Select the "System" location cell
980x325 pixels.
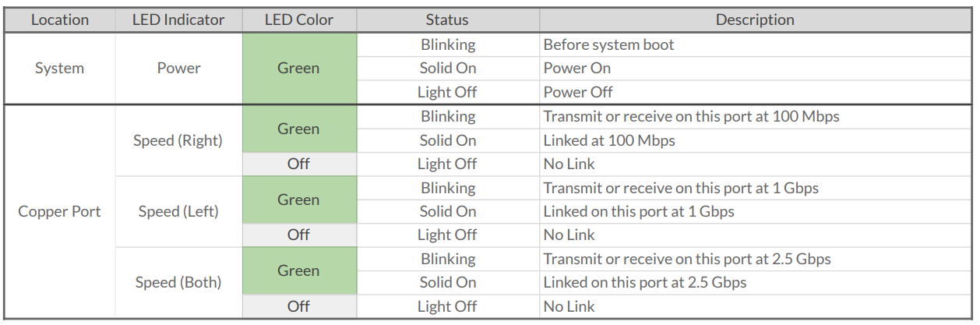click(60, 69)
